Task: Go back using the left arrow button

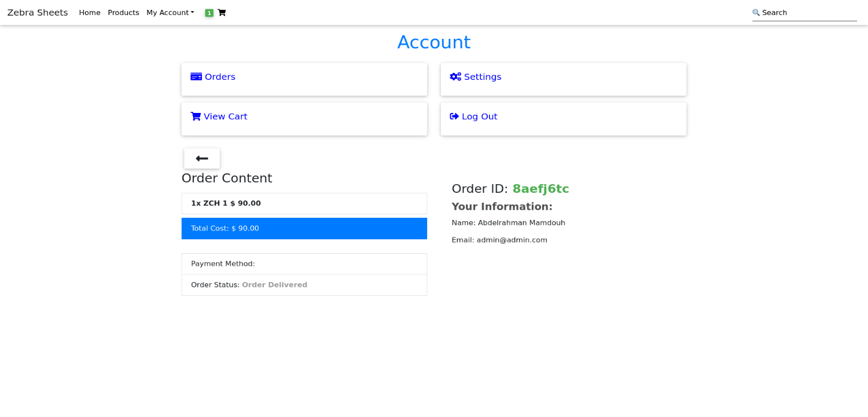Action: 202,159
